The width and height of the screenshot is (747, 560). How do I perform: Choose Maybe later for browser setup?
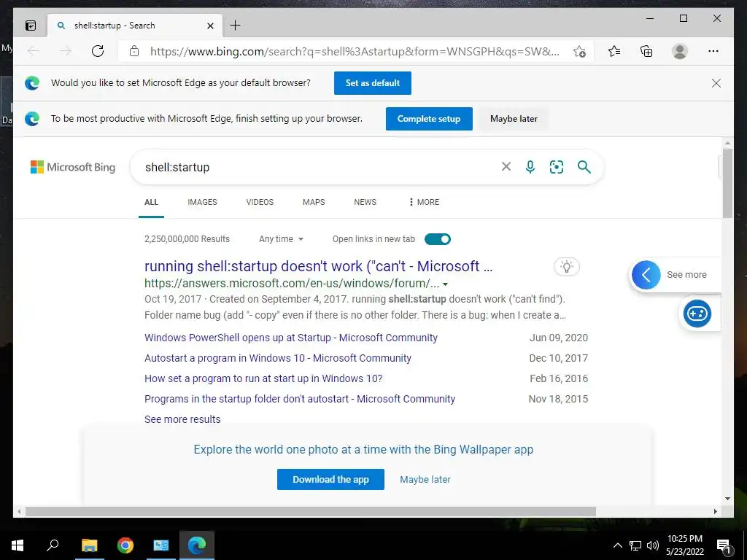[x=514, y=119]
